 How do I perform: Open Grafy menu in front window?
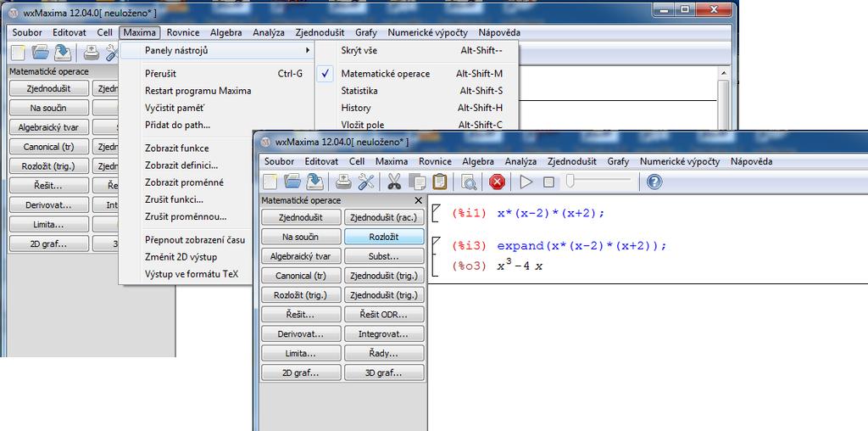coord(618,162)
